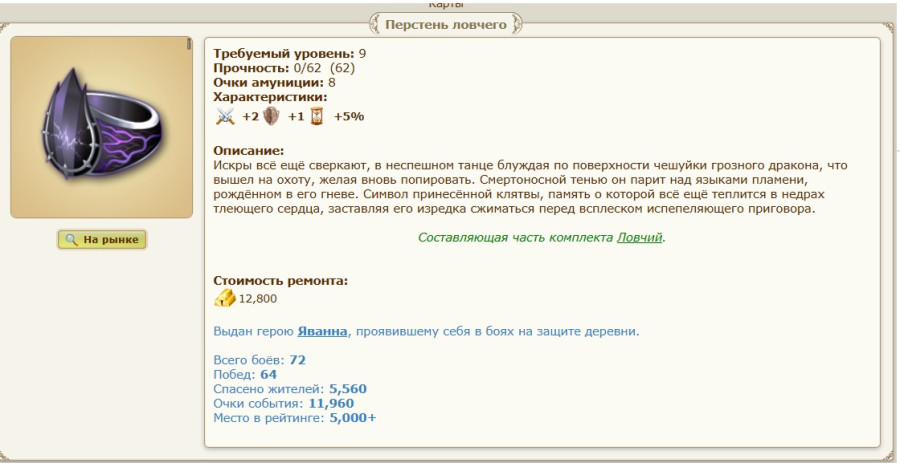This screenshot has width=900, height=463.
Task: Open the Ловчий set link
Action: tap(639, 238)
